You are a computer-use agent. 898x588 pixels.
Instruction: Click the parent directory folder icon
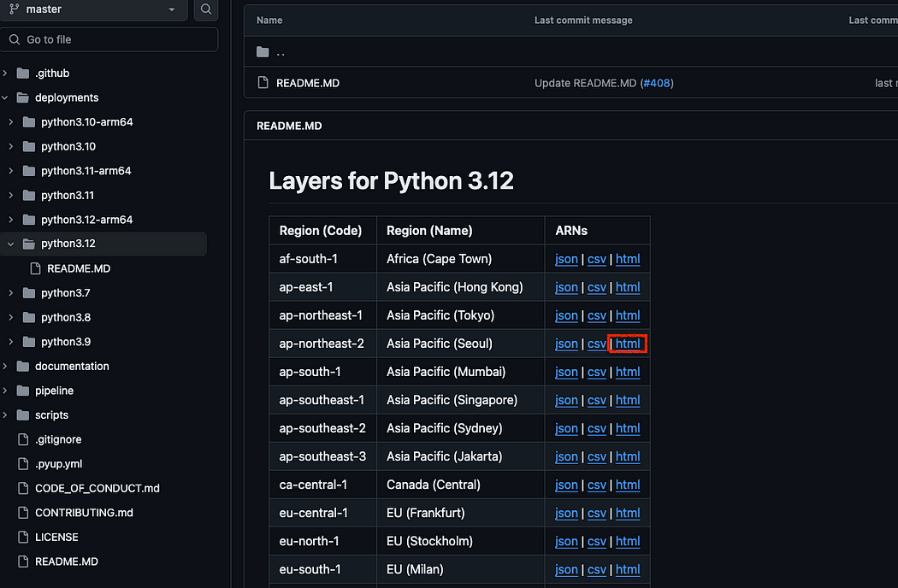coord(263,52)
